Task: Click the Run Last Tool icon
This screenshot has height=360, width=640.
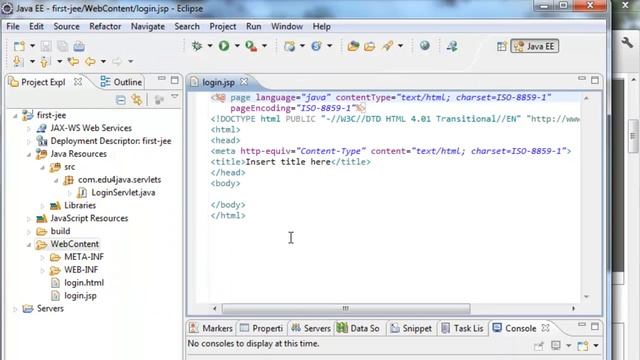Action: (251, 46)
